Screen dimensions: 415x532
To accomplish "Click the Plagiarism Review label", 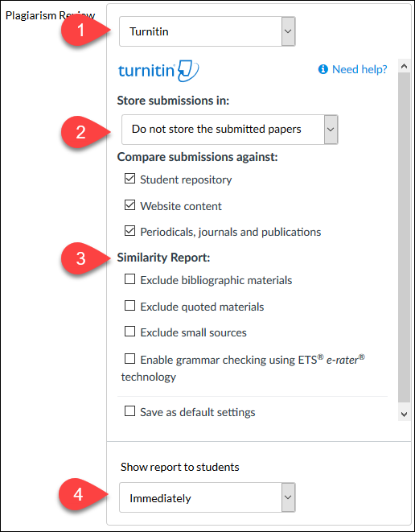I will (x=51, y=16).
